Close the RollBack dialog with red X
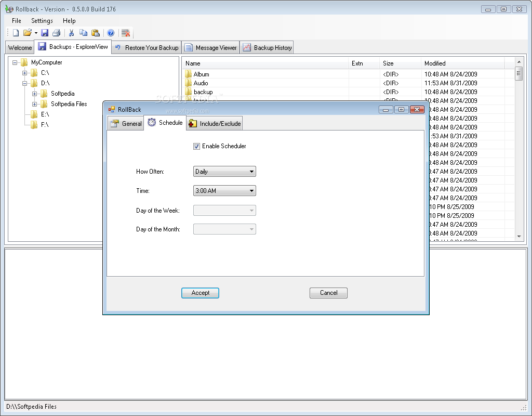 417,109
